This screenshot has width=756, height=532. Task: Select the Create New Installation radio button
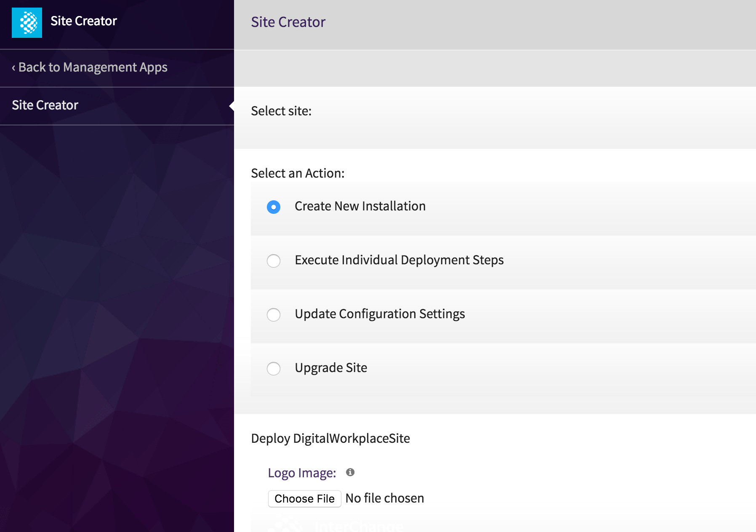(x=273, y=207)
